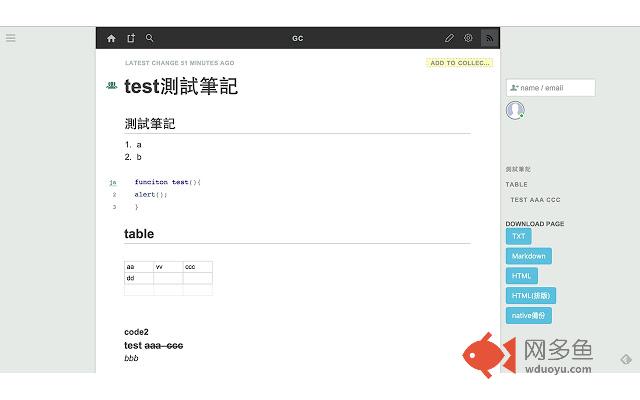Viewport: 640px width, 400px height.
Task: Click the code line alert();
Action: click(x=151, y=195)
